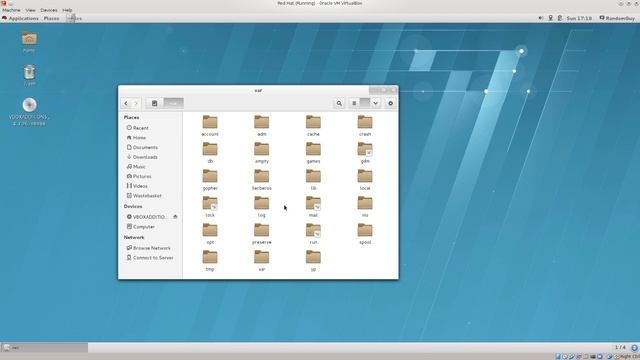Click the root location path bar button
This screenshot has width=640, height=360.
(x=154, y=103)
